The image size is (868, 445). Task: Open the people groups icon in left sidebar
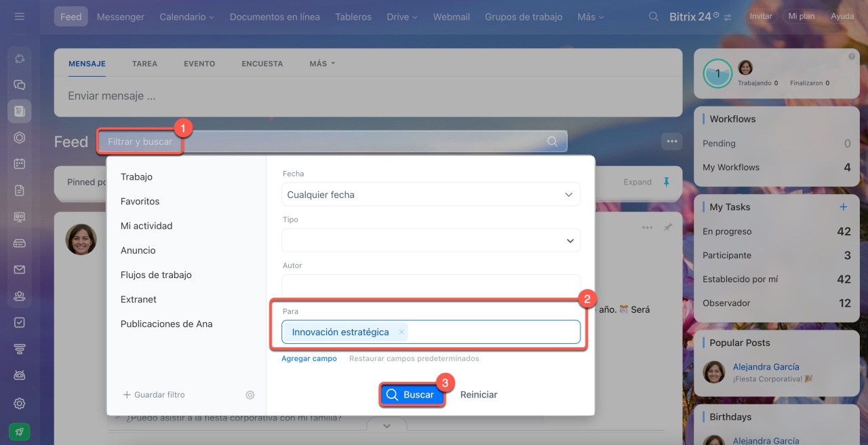coord(20,296)
